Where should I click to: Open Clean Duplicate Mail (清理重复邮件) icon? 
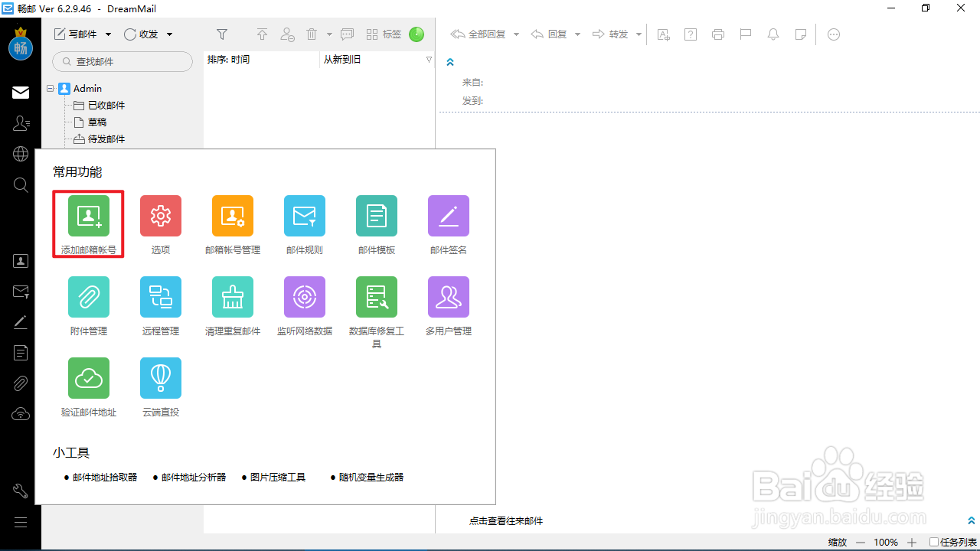point(233,297)
